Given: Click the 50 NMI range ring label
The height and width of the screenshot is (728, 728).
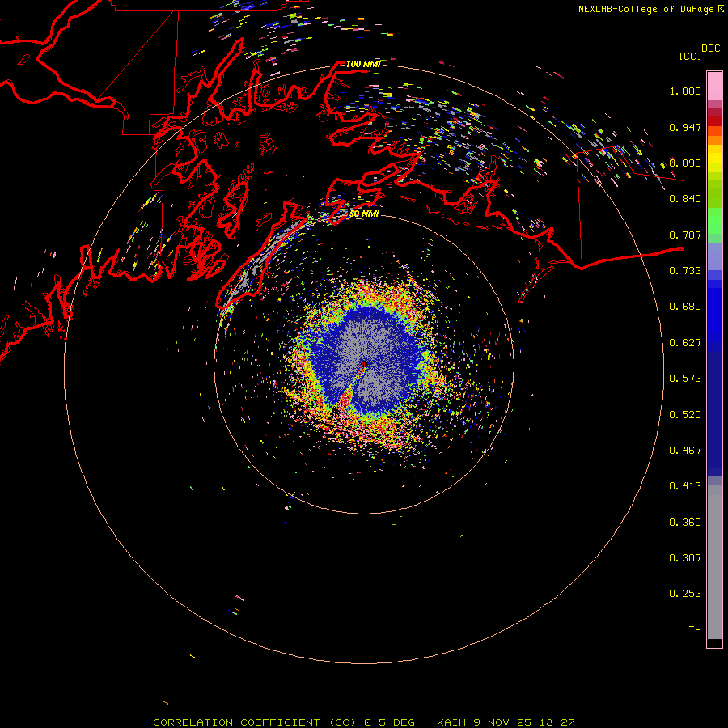Looking at the screenshot, I should [x=364, y=214].
